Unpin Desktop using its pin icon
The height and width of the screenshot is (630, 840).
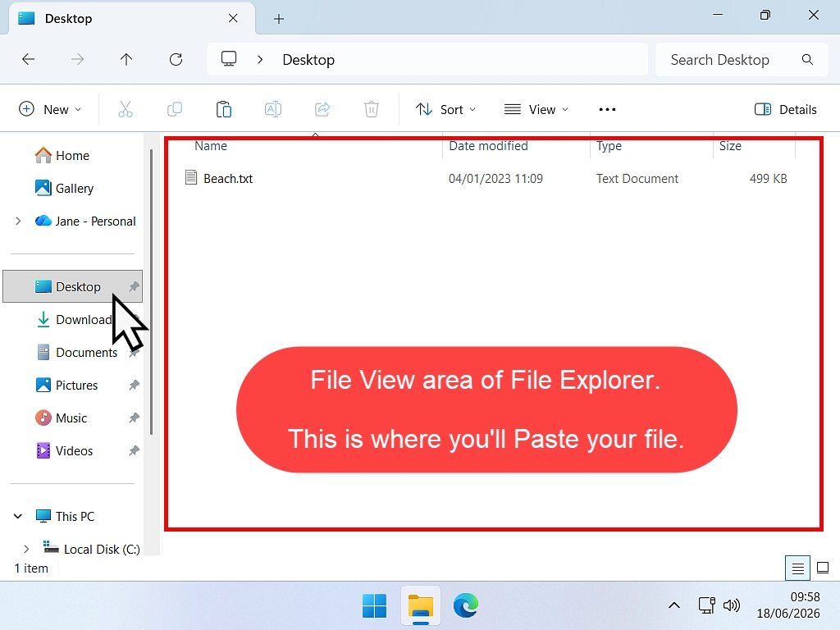coord(134,286)
